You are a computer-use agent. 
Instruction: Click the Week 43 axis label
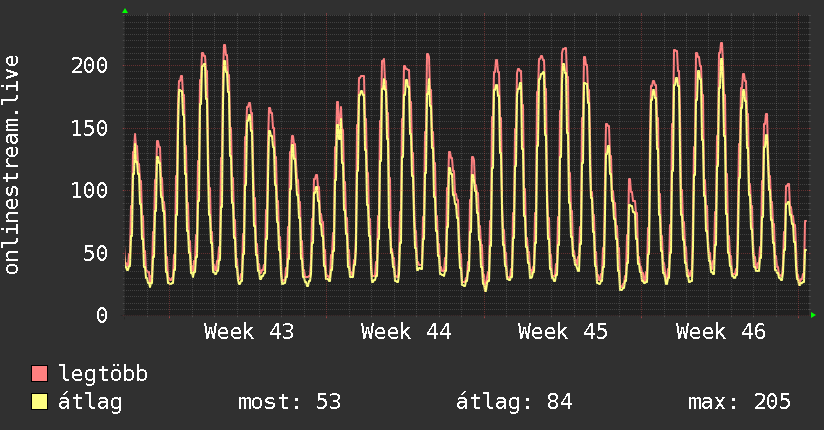coord(249,332)
